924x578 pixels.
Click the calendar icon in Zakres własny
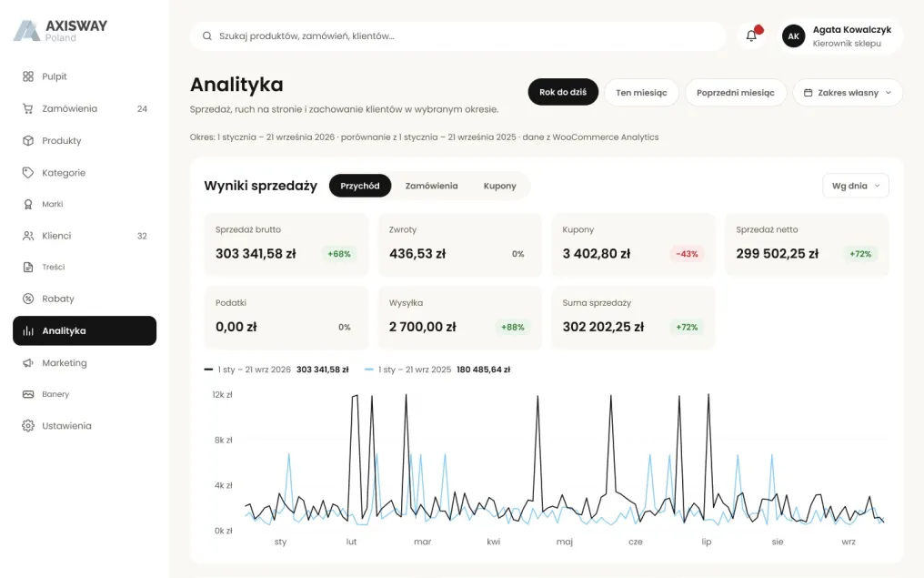[x=808, y=93]
